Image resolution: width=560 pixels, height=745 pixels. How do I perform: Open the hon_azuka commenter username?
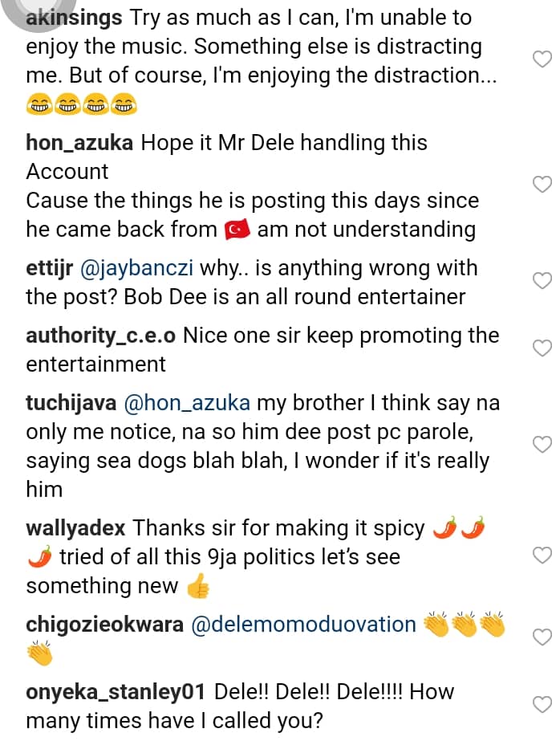coord(80,143)
